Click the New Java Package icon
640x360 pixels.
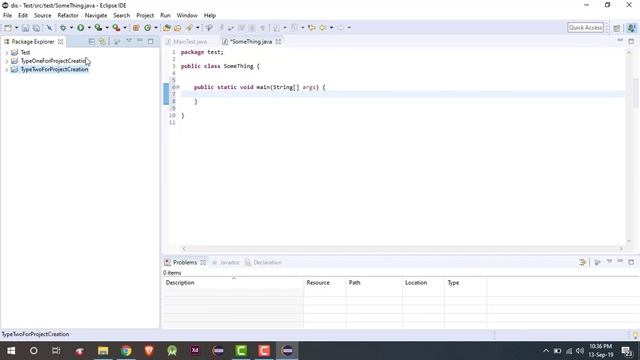(136, 28)
